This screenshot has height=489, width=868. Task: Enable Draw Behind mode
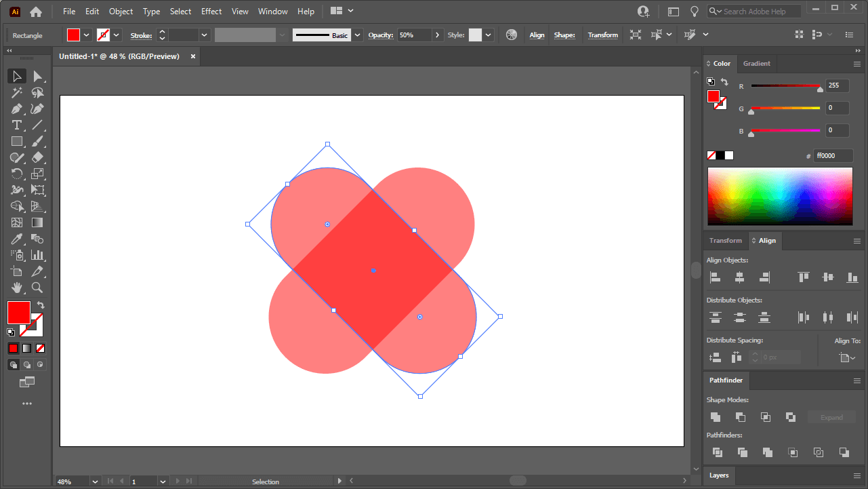[x=26, y=364]
